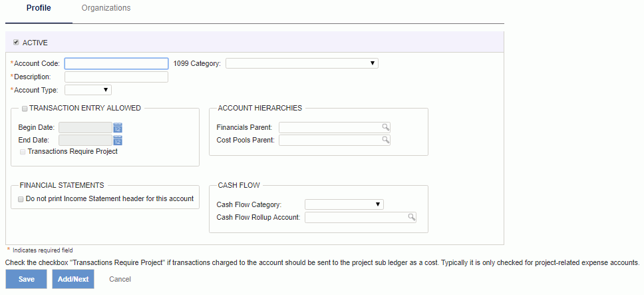Screen dimensions: 644x295
Task: Uncheck the ACTIVE checkbox
Action: pyautogui.click(x=16, y=43)
